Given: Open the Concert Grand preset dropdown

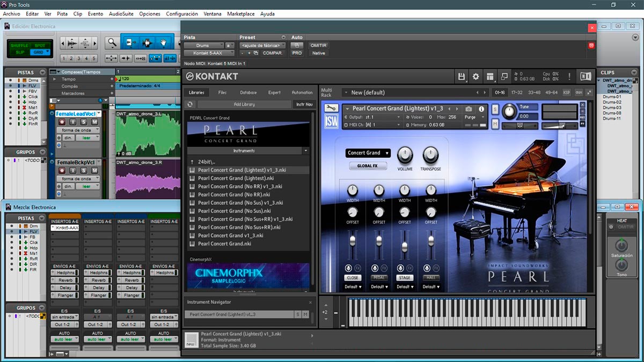Looking at the screenshot, I should pyautogui.click(x=368, y=153).
